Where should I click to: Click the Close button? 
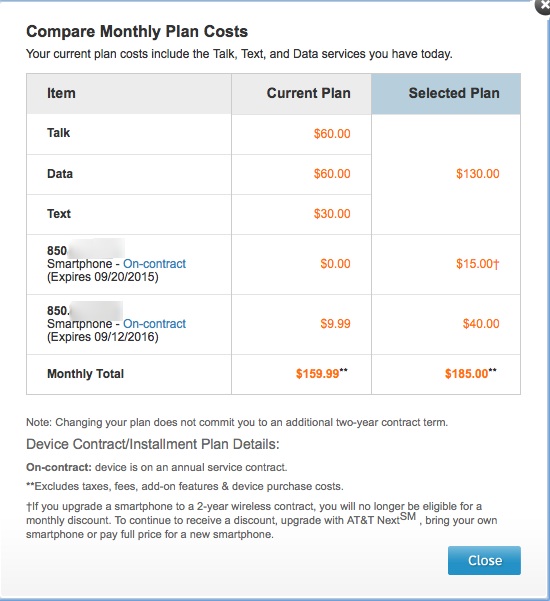[x=484, y=560]
